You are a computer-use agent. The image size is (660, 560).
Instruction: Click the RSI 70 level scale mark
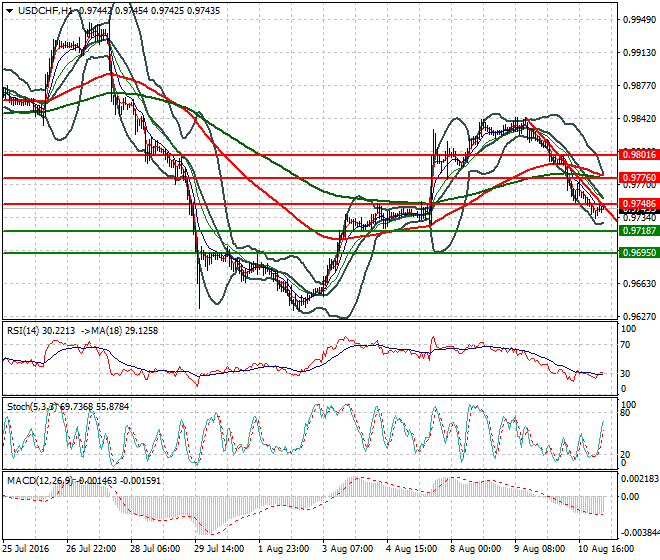[626, 345]
